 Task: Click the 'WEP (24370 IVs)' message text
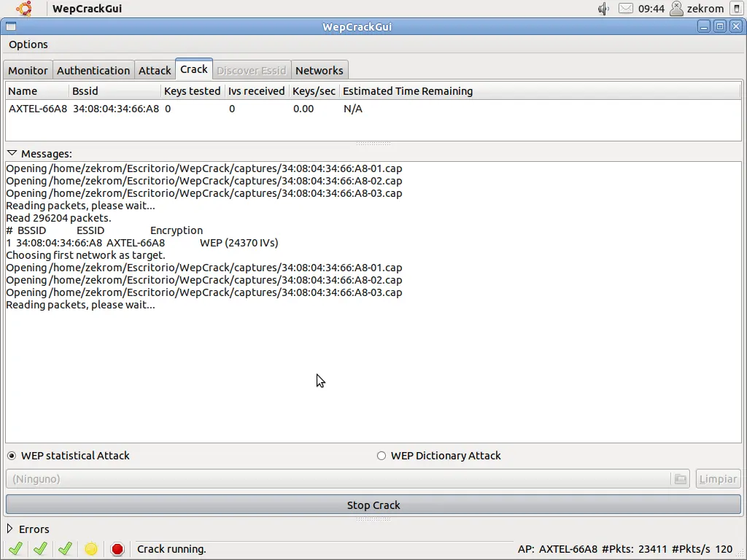239,243
